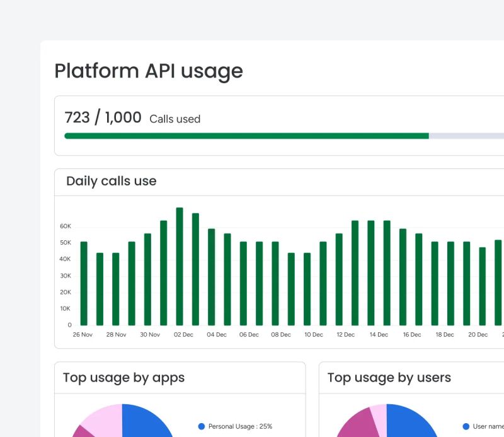This screenshot has height=437, width=504.
Task: Click the blue User name legend dot
Action: 466,426
